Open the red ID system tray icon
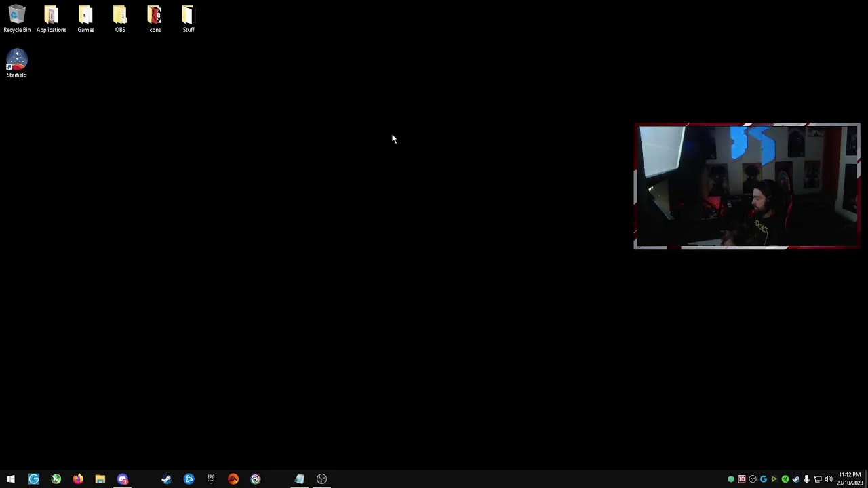The width and height of the screenshot is (868, 488). click(x=742, y=479)
